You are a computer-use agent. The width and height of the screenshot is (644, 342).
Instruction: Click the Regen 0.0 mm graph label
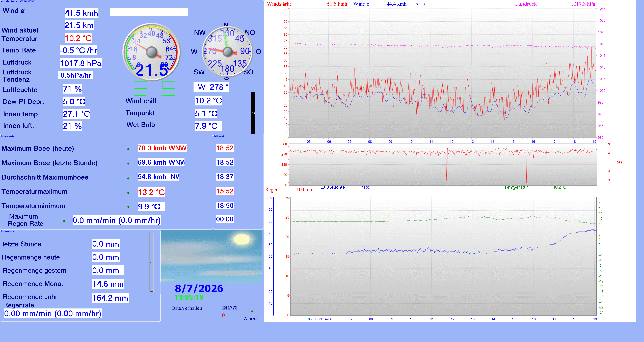click(x=289, y=190)
